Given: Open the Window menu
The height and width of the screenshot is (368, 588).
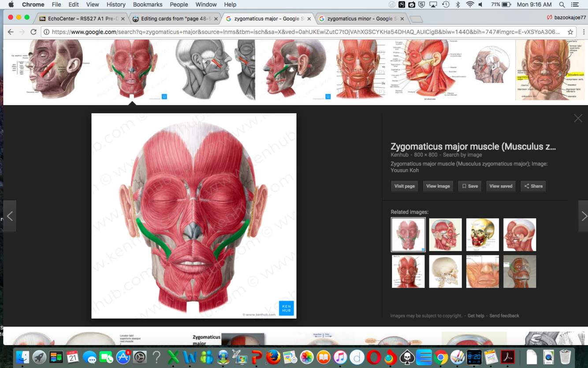Looking at the screenshot, I should [206, 4].
